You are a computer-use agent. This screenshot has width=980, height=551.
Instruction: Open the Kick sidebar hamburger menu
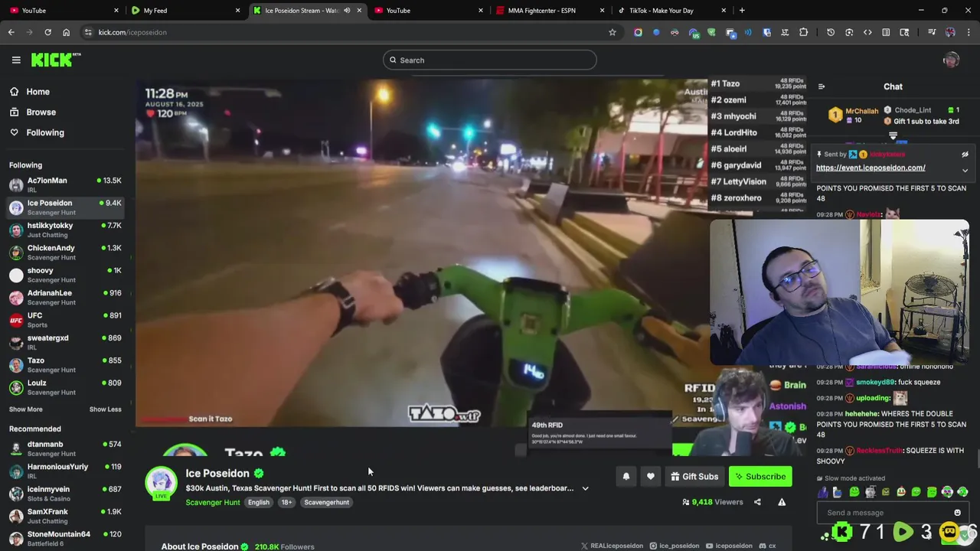coord(16,60)
